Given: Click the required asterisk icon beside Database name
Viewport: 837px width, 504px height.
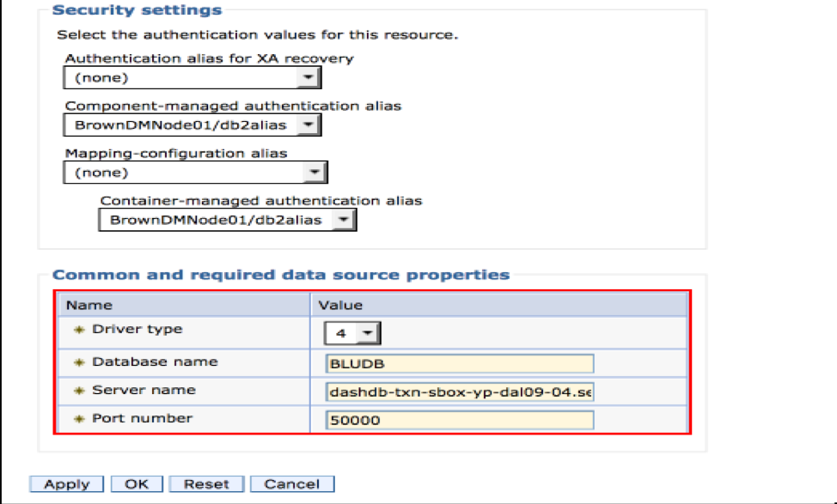Looking at the screenshot, I should click(x=81, y=362).
